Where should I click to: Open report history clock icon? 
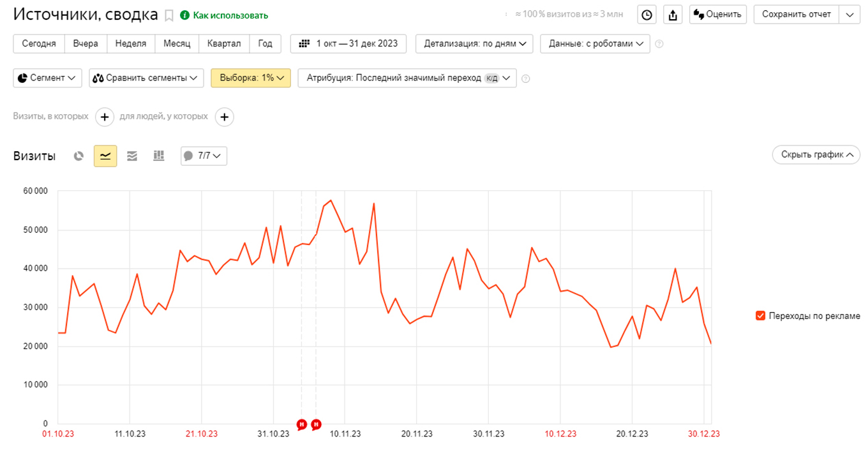pos(647,15)
